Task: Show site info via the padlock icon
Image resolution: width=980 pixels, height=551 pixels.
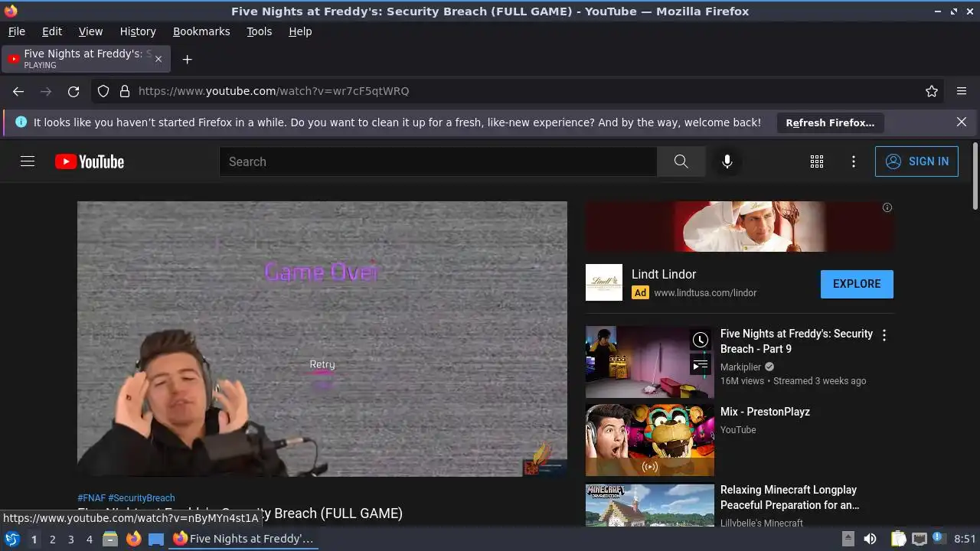Action: [x=125, y=91]
